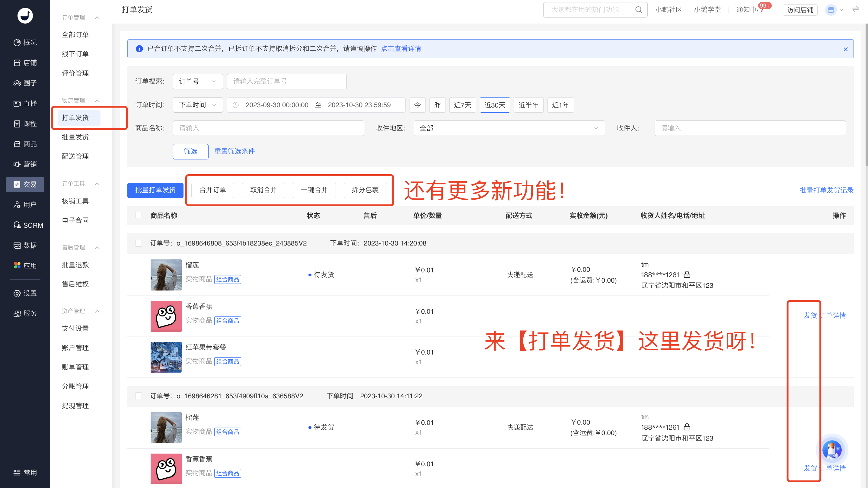Open 课程 courses section in sidebar

[x=25, y=124]
